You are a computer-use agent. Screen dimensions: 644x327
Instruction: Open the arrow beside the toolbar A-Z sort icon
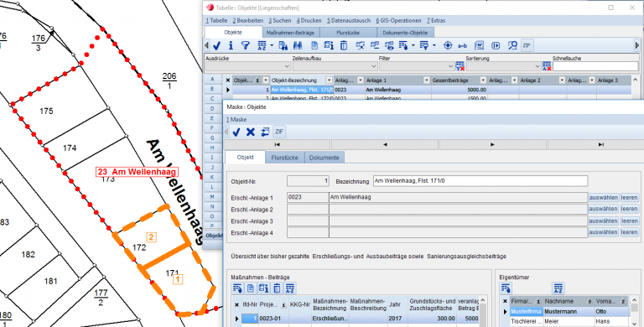[272, 45]
